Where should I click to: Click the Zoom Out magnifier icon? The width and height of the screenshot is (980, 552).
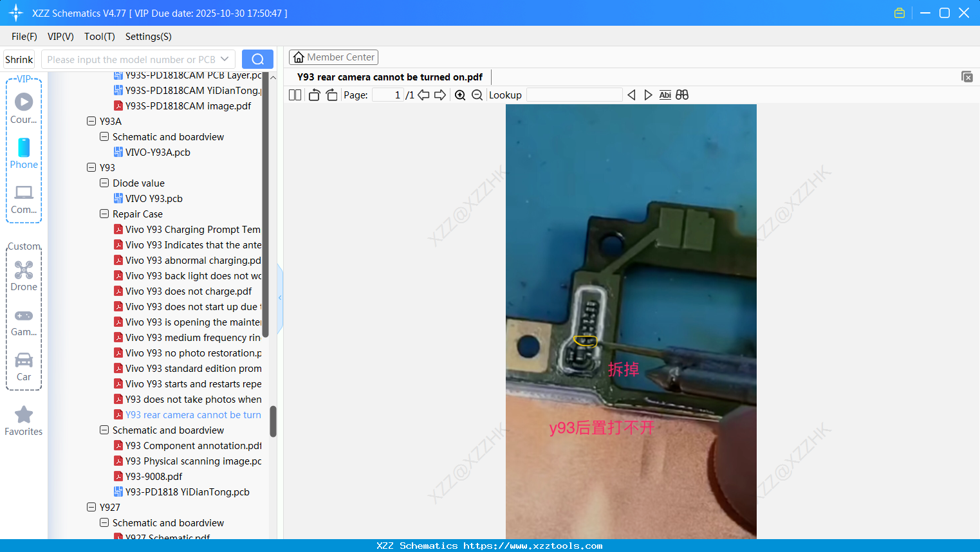tap(477, 95)
